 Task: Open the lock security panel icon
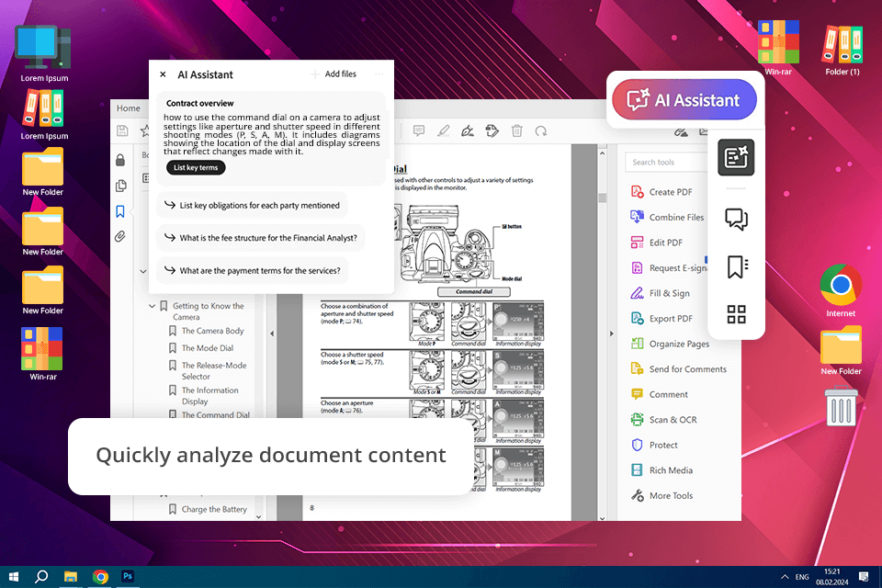[x=120, y=161]
